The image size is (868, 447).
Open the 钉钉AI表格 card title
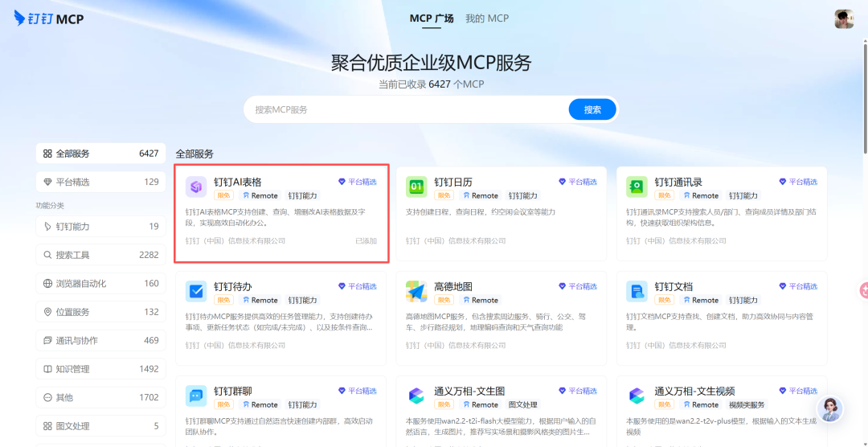click(x=237, y=182)
